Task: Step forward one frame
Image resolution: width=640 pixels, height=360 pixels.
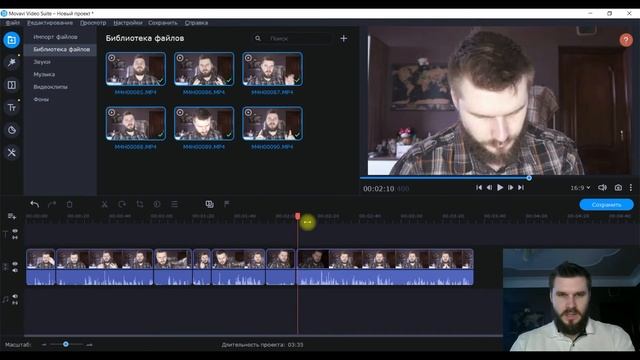Action: pos(511,188)
